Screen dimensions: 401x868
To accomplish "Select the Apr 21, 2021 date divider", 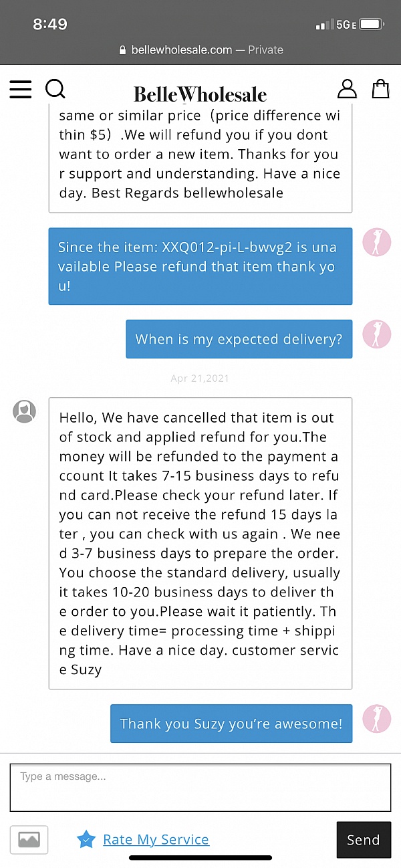I will (200, 378).
